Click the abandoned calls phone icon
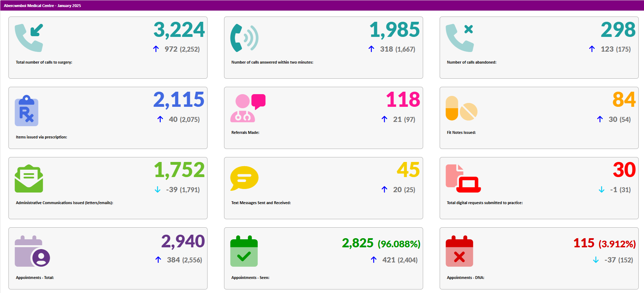644x293 pixels. [x=459, y=38]
